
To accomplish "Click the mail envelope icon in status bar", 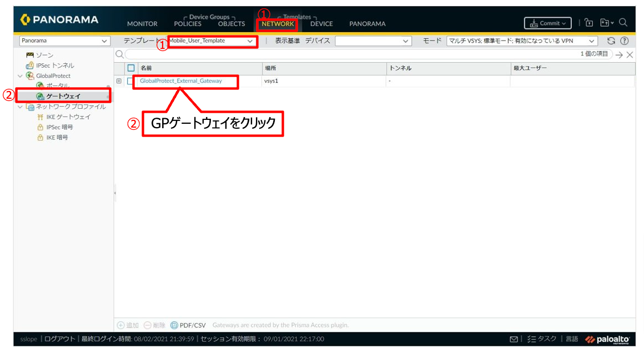I will point(514,339).
